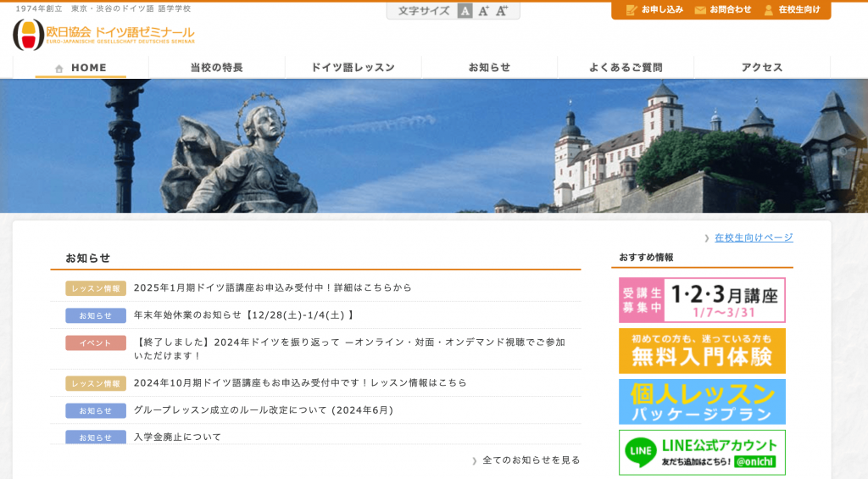
Task: Open 2024年10月期ドイツ語講座 news item
Action: pos(300,382)
